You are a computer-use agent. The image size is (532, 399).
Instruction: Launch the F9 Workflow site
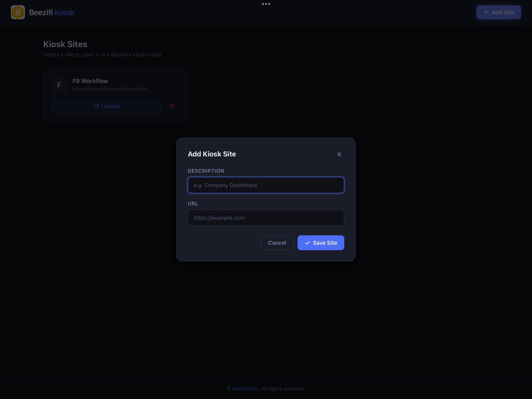tap(107, 106)
